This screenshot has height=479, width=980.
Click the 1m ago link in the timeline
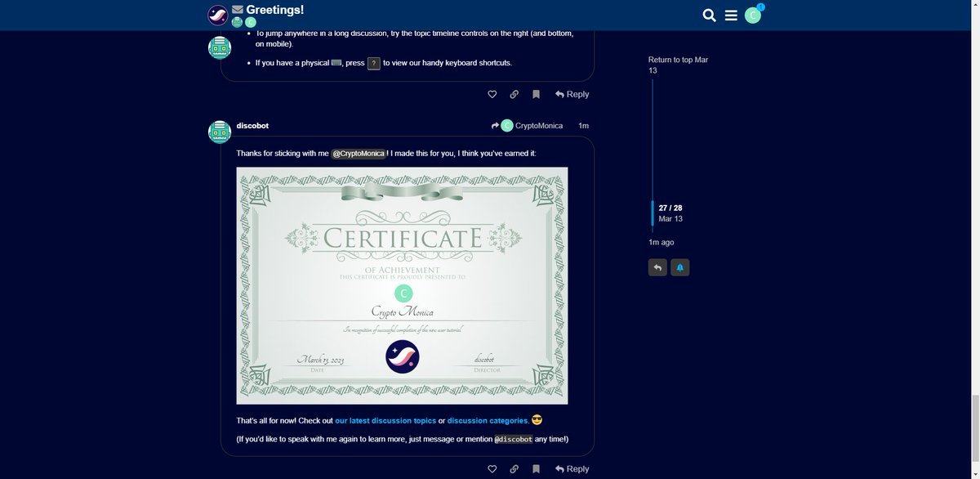[x=661, y=243]
